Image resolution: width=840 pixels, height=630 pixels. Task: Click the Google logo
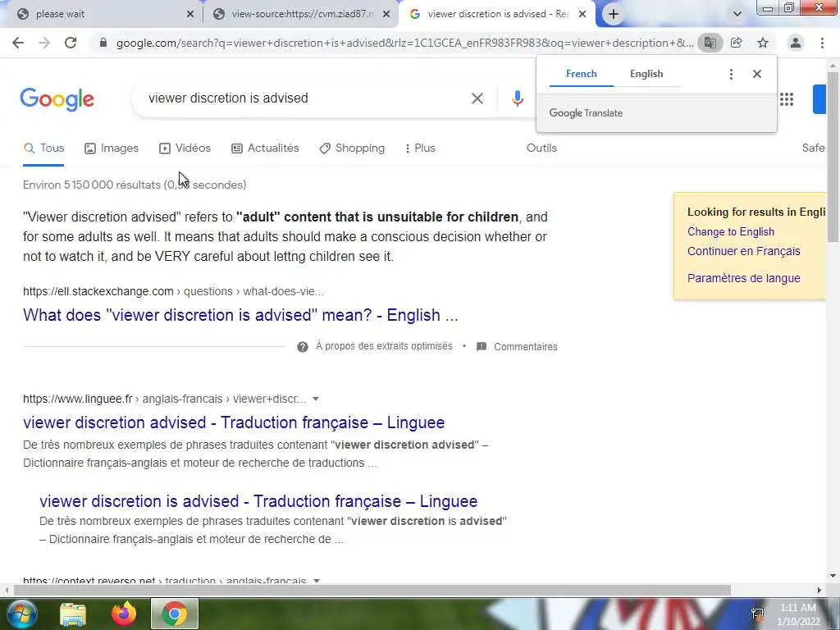tap(57, 99)
